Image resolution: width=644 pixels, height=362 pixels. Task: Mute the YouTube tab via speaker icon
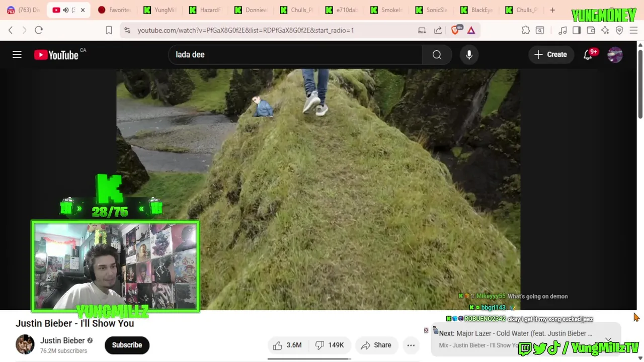click(x=65, y=10)
